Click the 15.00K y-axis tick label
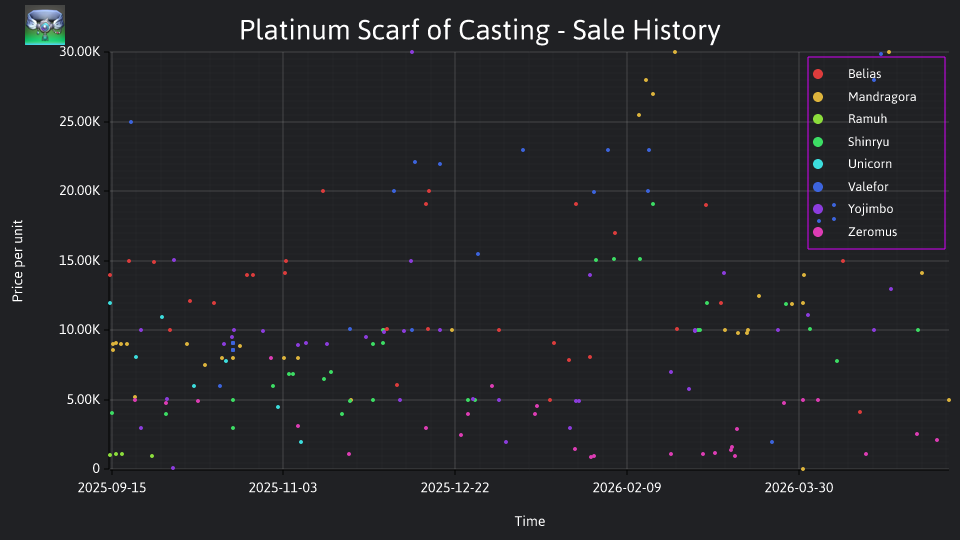The image size is (960, 540). point(80,261)
